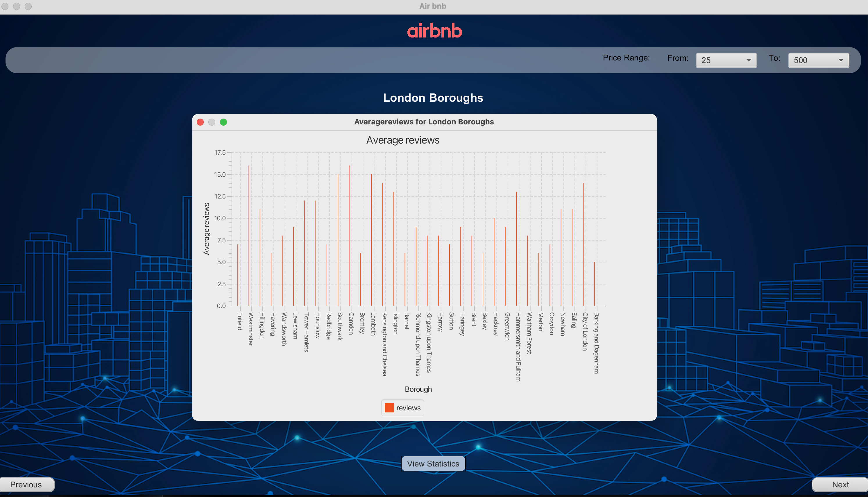This screenshot has height=497, width=868.
Task: Click the City of London bar
Action: tap(583, 244)
